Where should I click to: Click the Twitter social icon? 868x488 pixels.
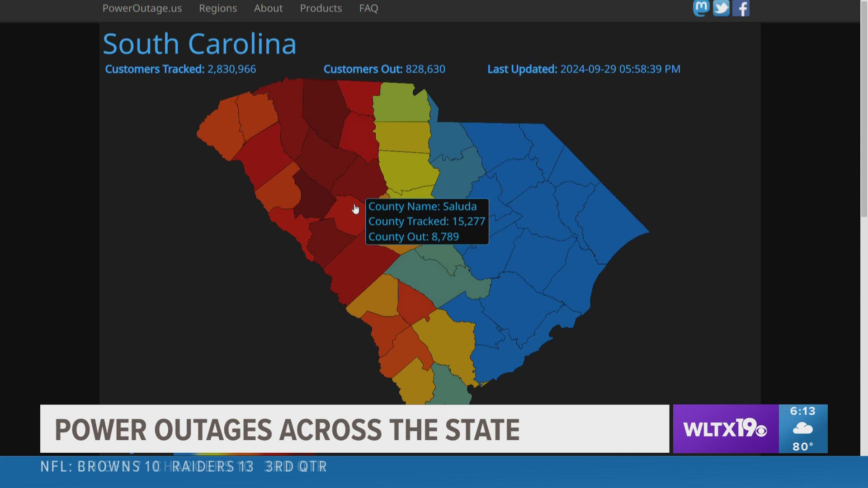point(722,7)
